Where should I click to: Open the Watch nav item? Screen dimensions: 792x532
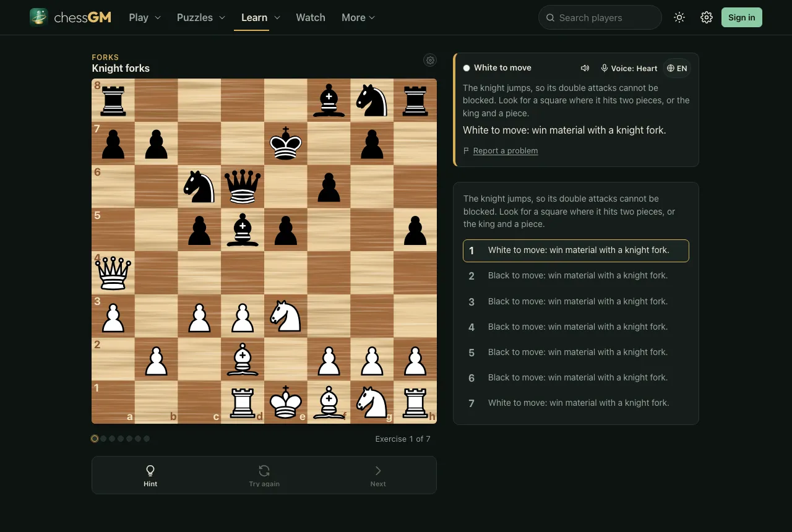311,17
